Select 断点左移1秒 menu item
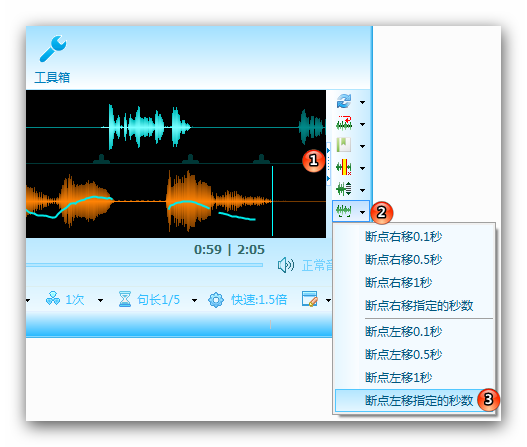 click(x=414, y=377)
